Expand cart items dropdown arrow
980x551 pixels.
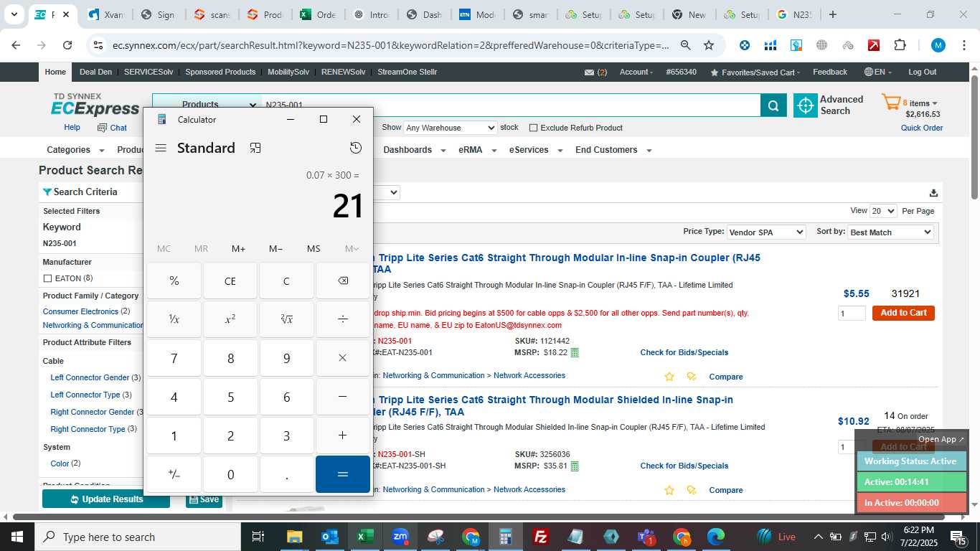point(934,104)
